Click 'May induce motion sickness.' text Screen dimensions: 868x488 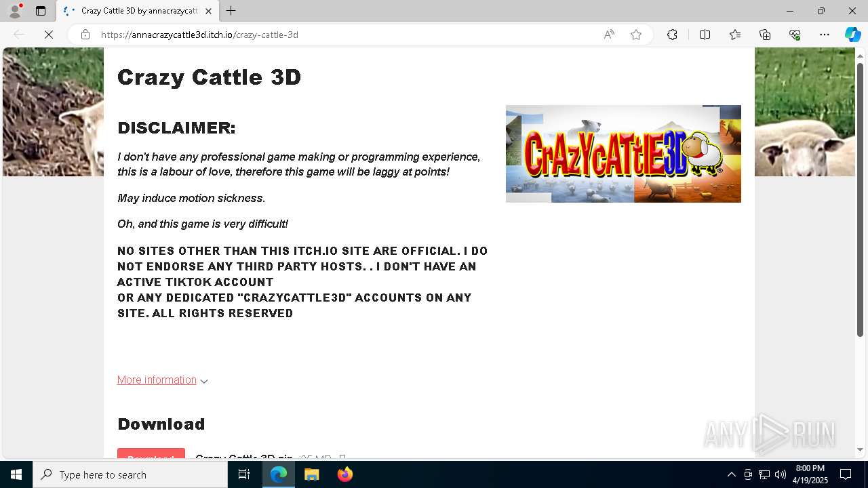coord(191,198)
